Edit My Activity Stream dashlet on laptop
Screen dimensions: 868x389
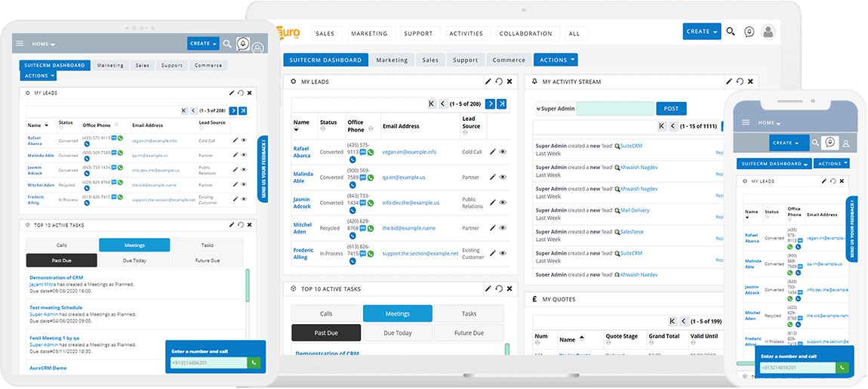coord(729,82)
